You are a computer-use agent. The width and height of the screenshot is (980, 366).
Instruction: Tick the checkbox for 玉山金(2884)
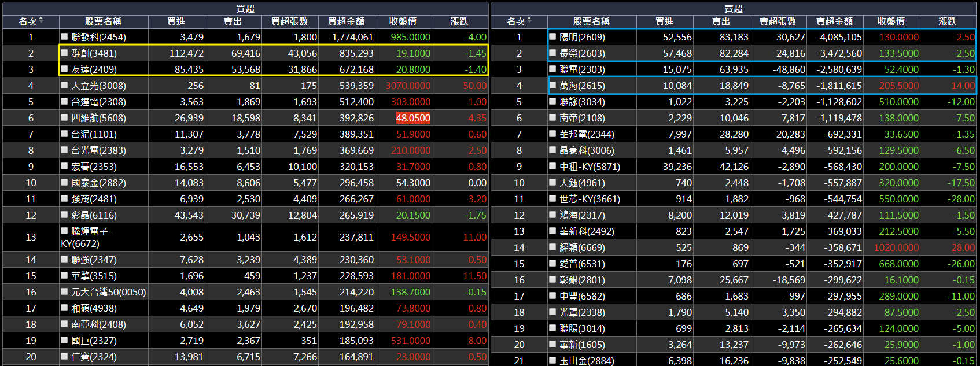pyautogui.click(x=553, y=360)
